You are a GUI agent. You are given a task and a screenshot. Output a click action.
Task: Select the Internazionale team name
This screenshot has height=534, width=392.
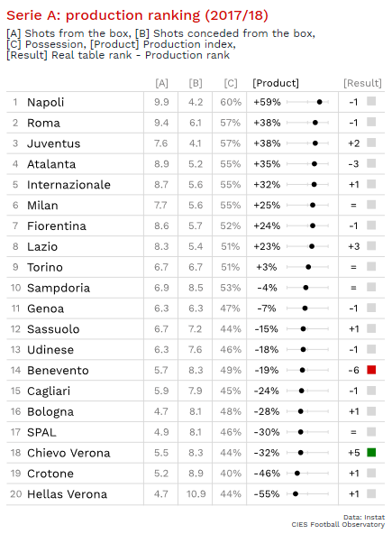(68, 185)
